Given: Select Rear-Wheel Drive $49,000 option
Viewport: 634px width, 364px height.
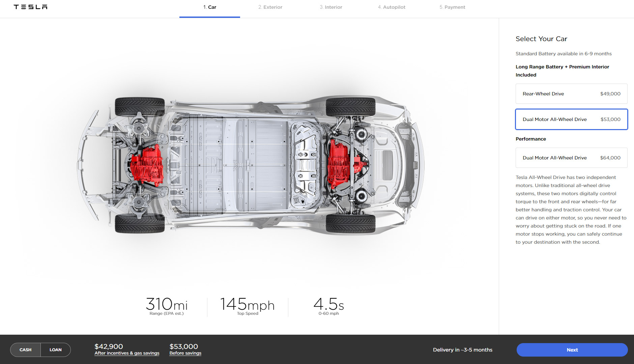Looking at the screenshot, I should tap(571, 94).
